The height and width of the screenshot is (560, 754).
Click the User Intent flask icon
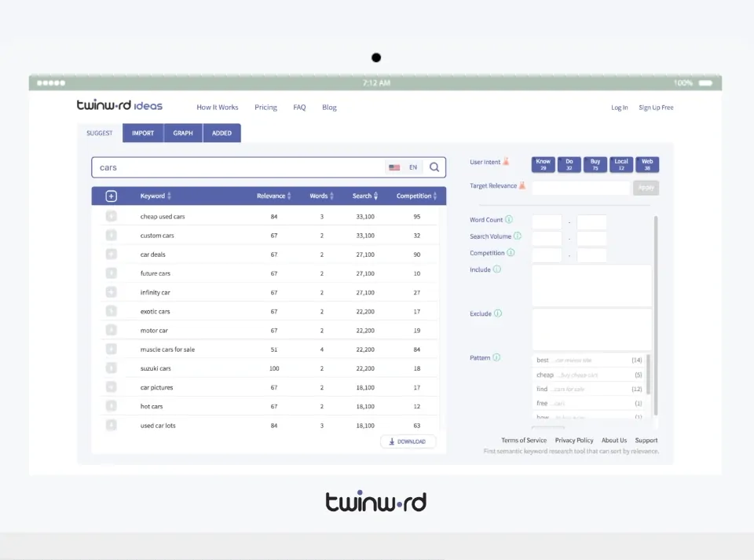[x=506, y=162]
